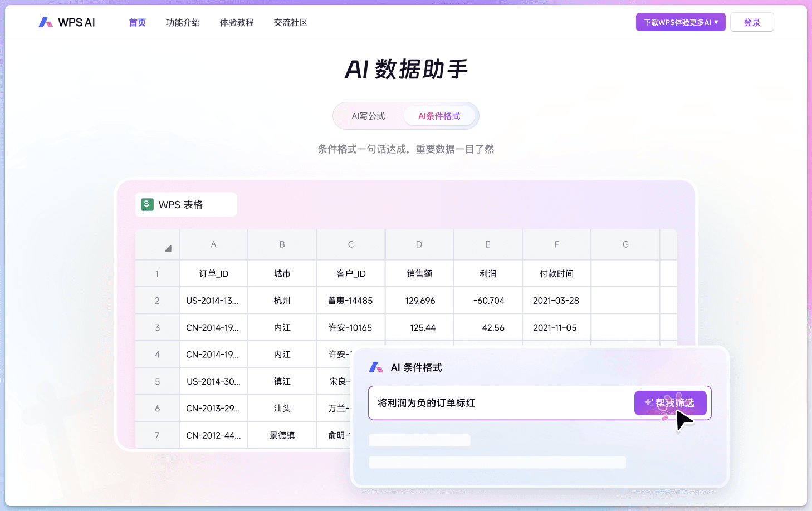The image size is (812, 511).
Task: Select the 杭州 cell
Action: tap(282, 301)
